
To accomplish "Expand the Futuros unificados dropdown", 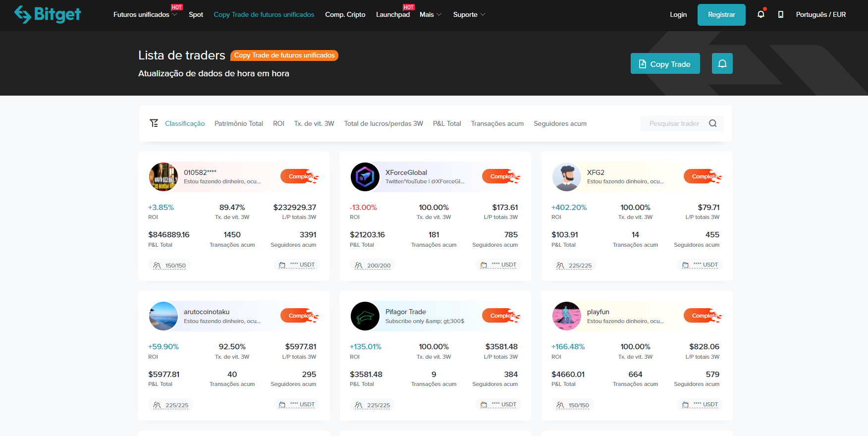I will click(145, 14).
